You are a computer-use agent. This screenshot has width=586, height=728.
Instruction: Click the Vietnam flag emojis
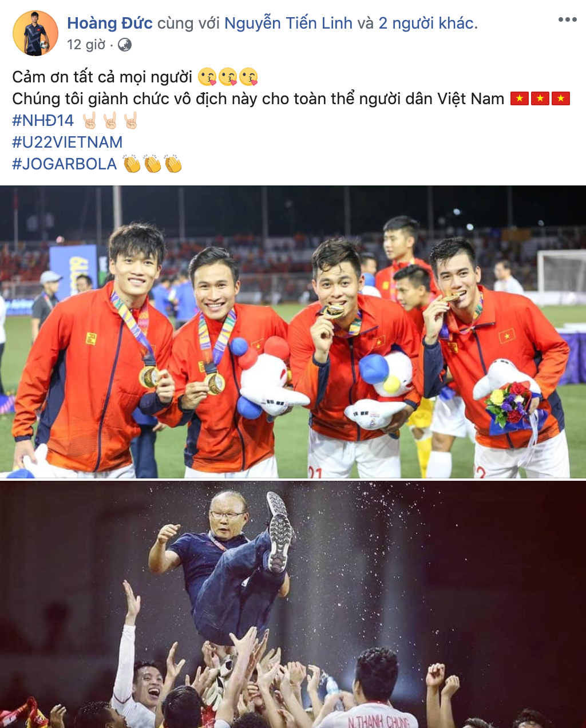[540, 98]
